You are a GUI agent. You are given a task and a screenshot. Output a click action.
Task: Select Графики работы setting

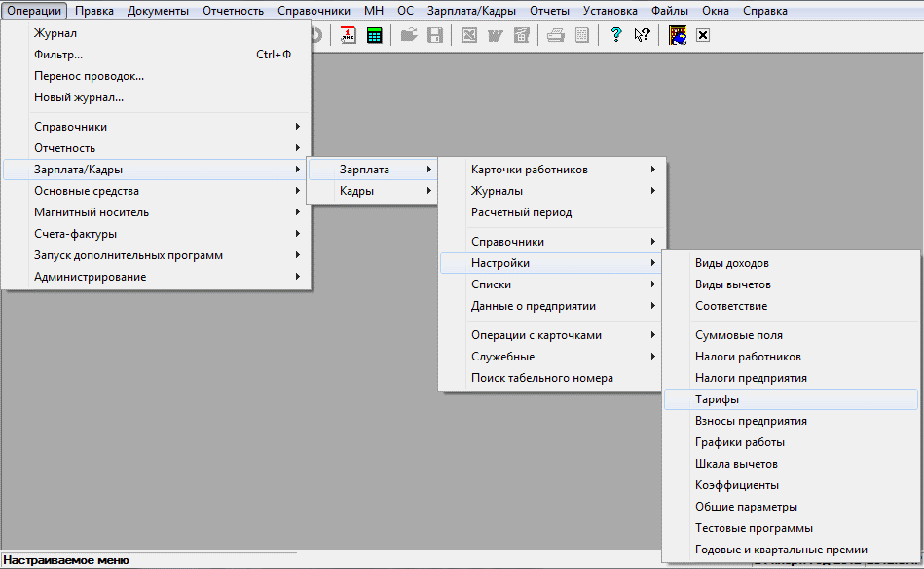[x=791, y=442]
